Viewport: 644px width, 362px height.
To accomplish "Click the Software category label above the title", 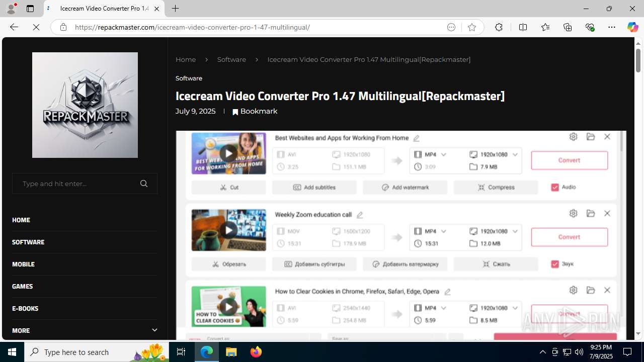I will click(189, 78).
